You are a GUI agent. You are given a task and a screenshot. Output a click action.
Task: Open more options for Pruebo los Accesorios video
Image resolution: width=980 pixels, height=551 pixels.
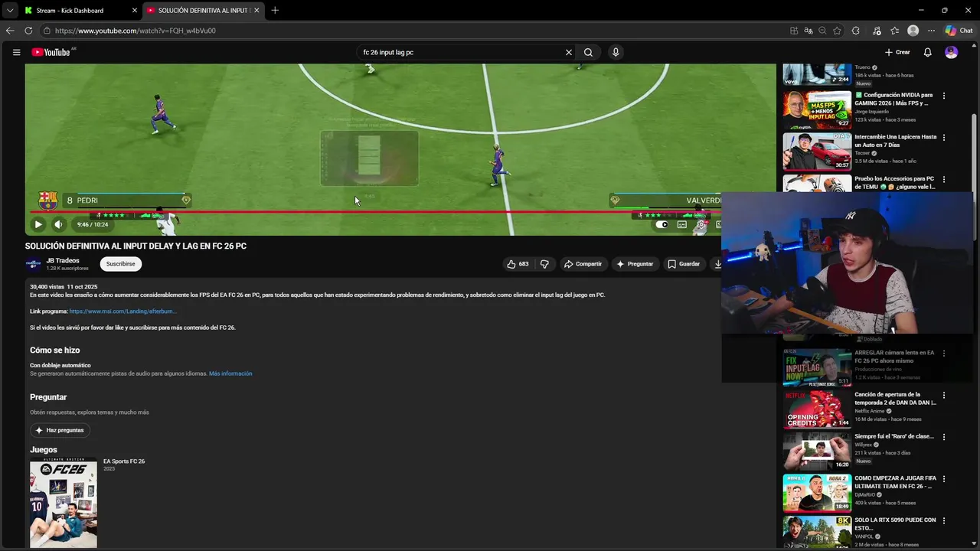943,179
